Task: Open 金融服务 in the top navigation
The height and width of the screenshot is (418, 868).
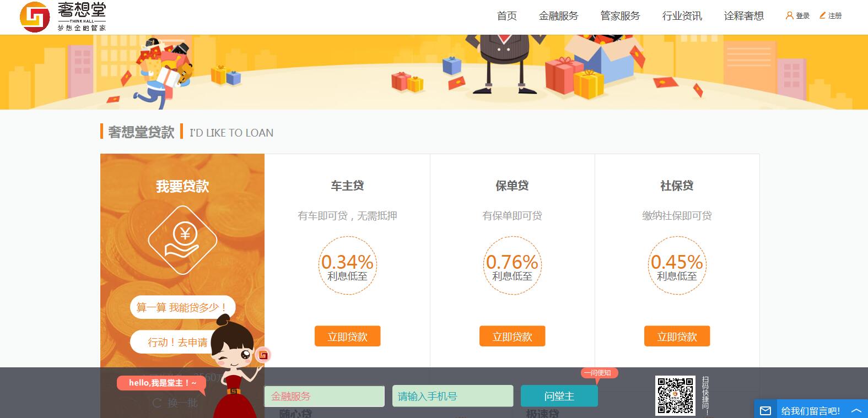Action: tap(558, 16)
